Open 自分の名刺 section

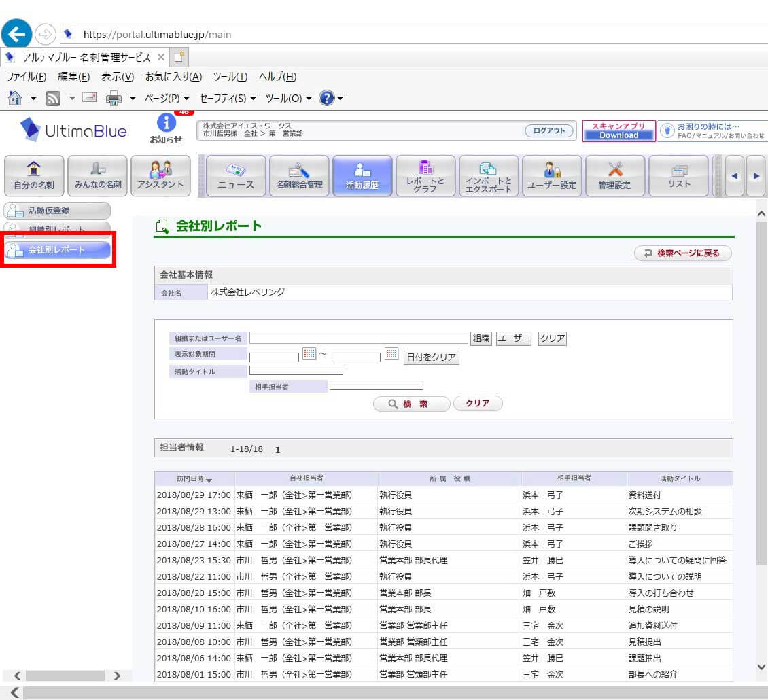(x=34, y=176)
